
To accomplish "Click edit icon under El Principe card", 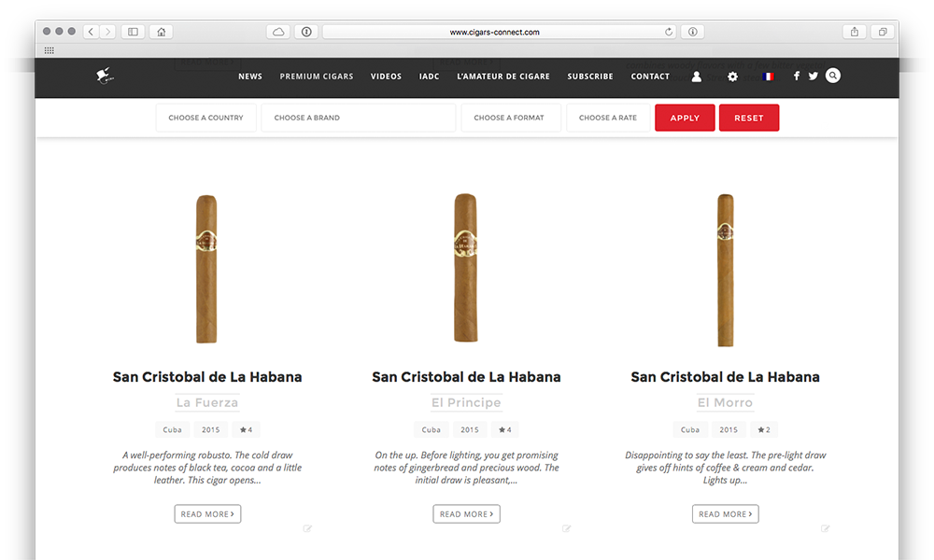I will (x=567, y=528).
